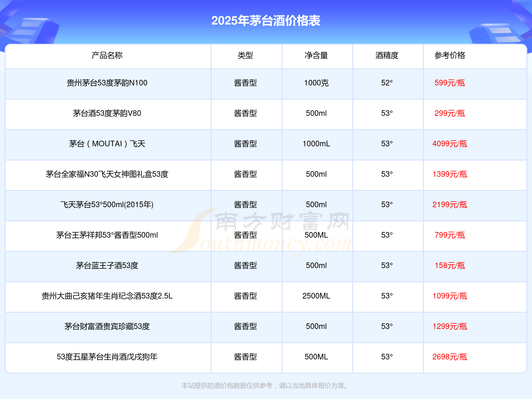This screenshot has height=399, width=532.
Task: Select 53° alcohol in 茅台王茅祥邦 row
Action: pyautogui.click(x=387, y=235)
